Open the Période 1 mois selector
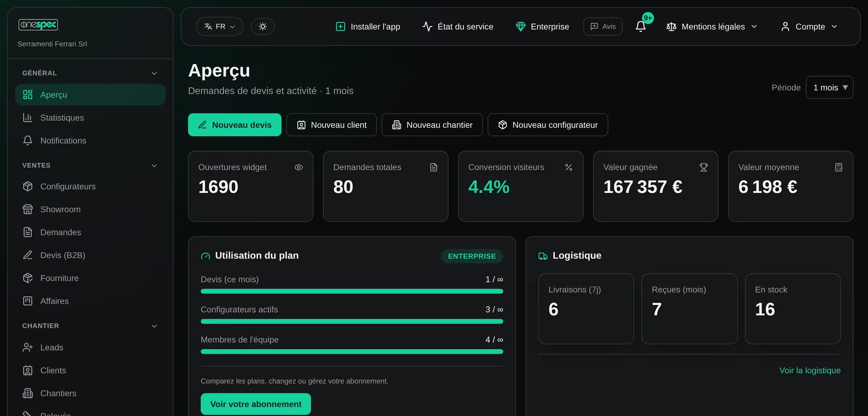 coord(829,87)
